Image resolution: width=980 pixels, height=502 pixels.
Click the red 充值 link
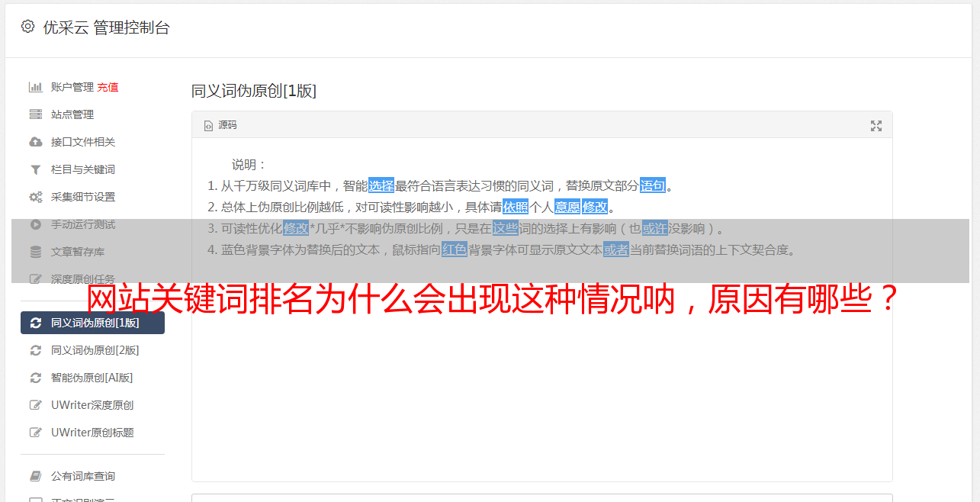pyautogui.click(x=108, y=87)
